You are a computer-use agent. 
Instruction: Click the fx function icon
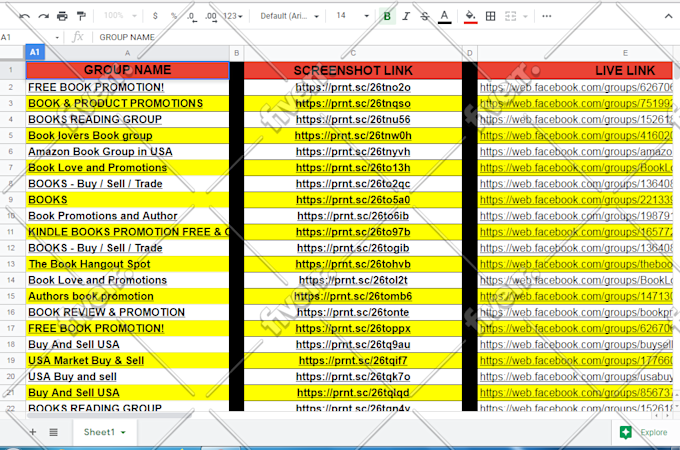[x=78, y=37]
